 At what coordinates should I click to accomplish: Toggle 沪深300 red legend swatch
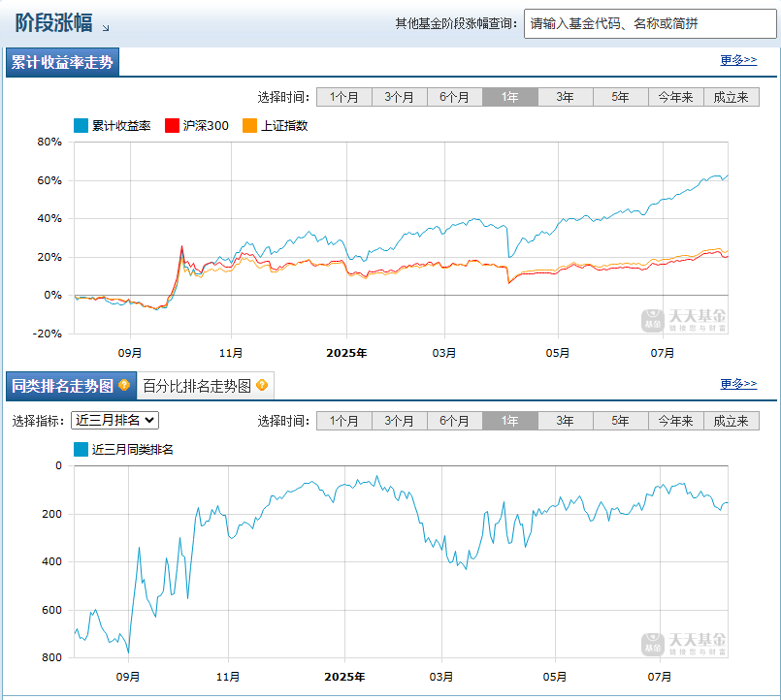coord(172,125)
